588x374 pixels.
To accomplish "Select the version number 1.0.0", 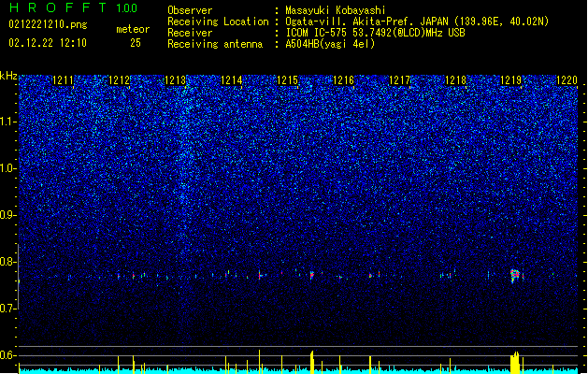I will click(126, 8).
